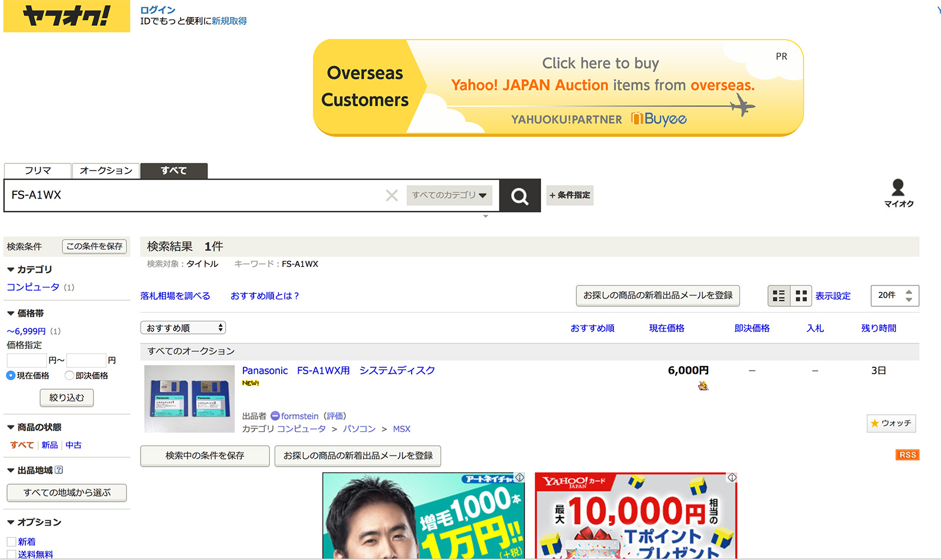Select the 現在価格 radio button

[x=11, y=375]
